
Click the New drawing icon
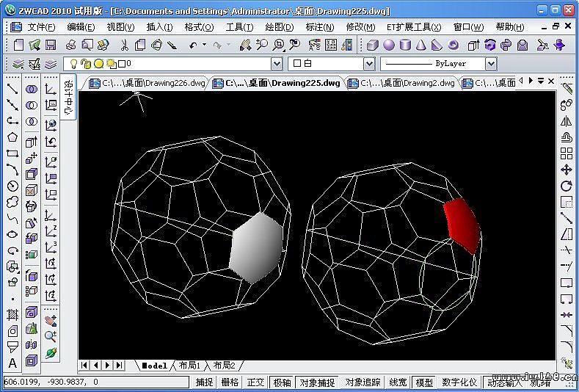(18, 45)
